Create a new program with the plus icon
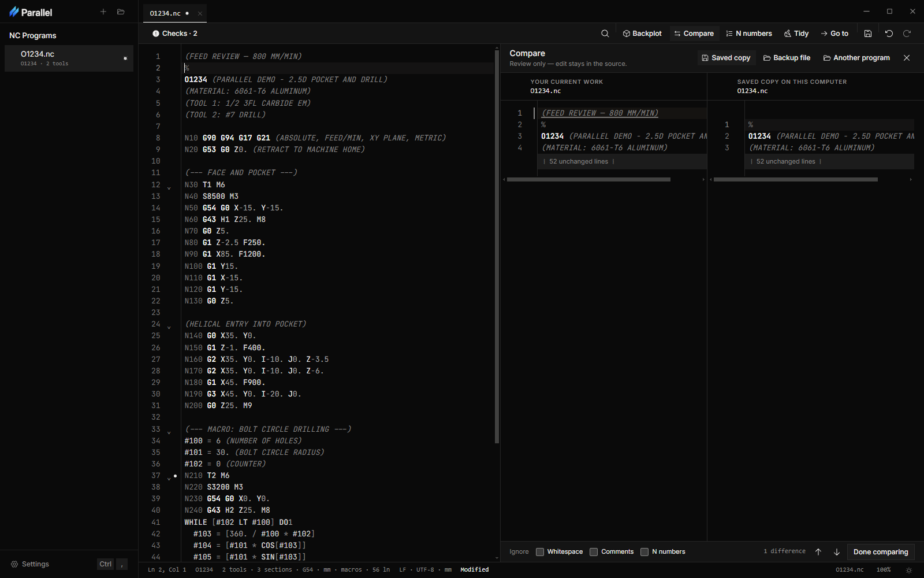Screen dimensions: 924x578 click(x=103, y=12)
